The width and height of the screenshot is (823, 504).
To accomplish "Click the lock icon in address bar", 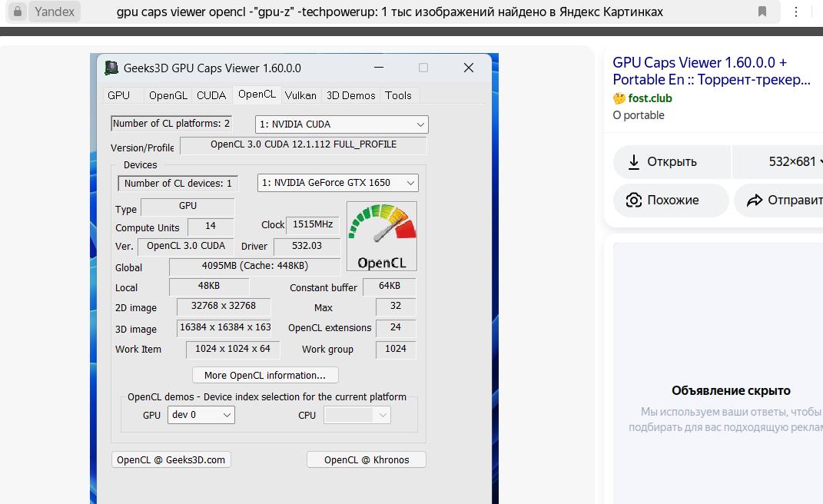I will [18, 11].
